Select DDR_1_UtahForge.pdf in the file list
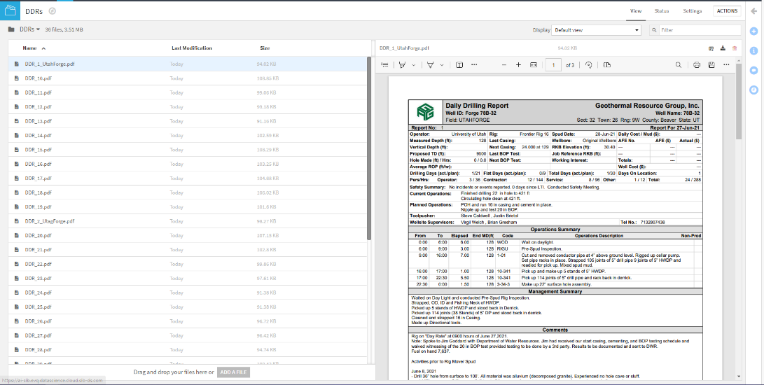Viewport: 764px width, 385px height. (x=188, y=64)
